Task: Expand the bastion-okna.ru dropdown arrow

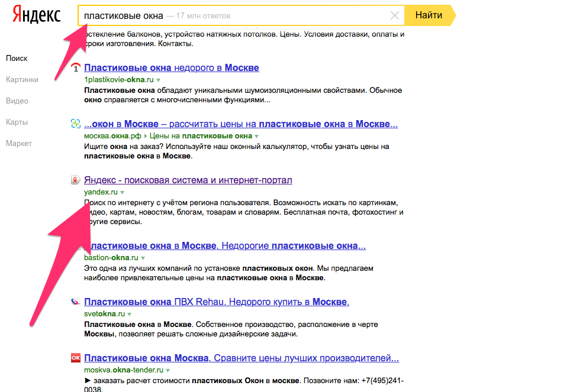Action: [x=143, y=258]
